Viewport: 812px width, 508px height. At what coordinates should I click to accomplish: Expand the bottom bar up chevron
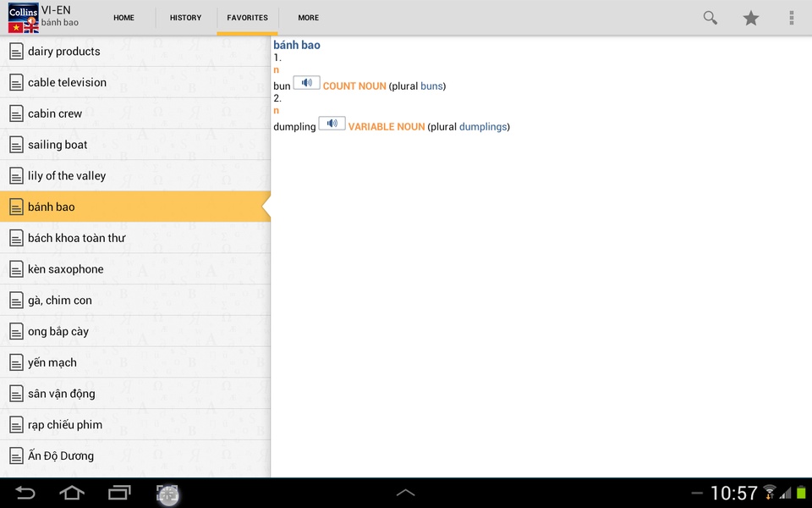(x=405, y=493)
